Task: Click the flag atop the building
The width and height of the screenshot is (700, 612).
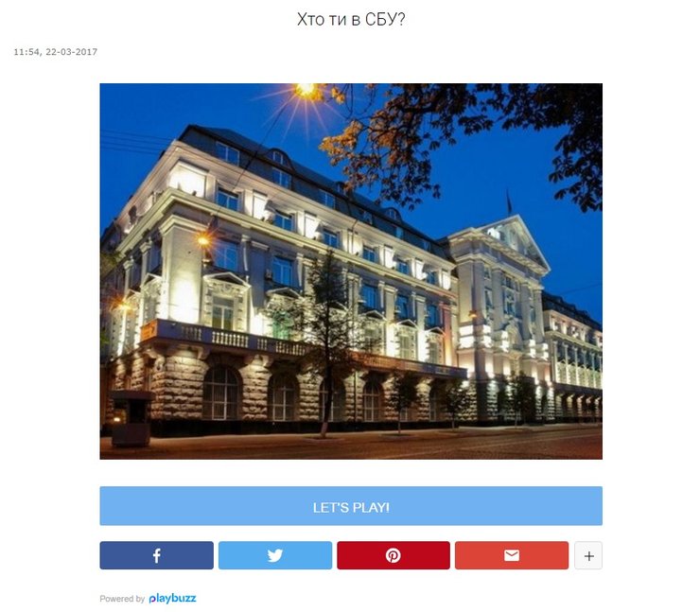Action: point(509,201)
